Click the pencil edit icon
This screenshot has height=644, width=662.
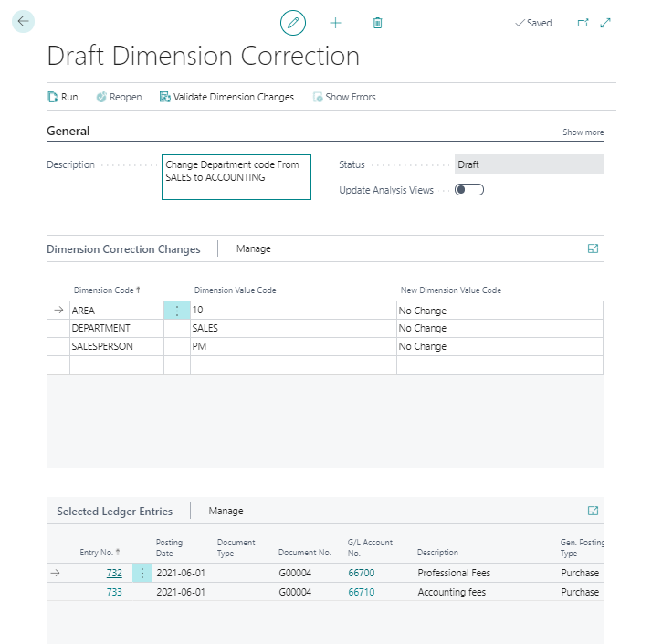tap(292, 23)
